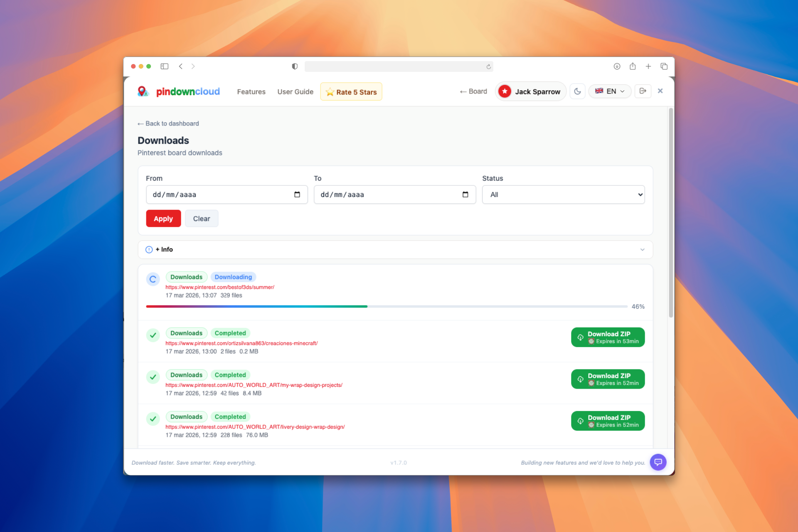Download ZIP for creaciones-minecraft board

point(608,337)
